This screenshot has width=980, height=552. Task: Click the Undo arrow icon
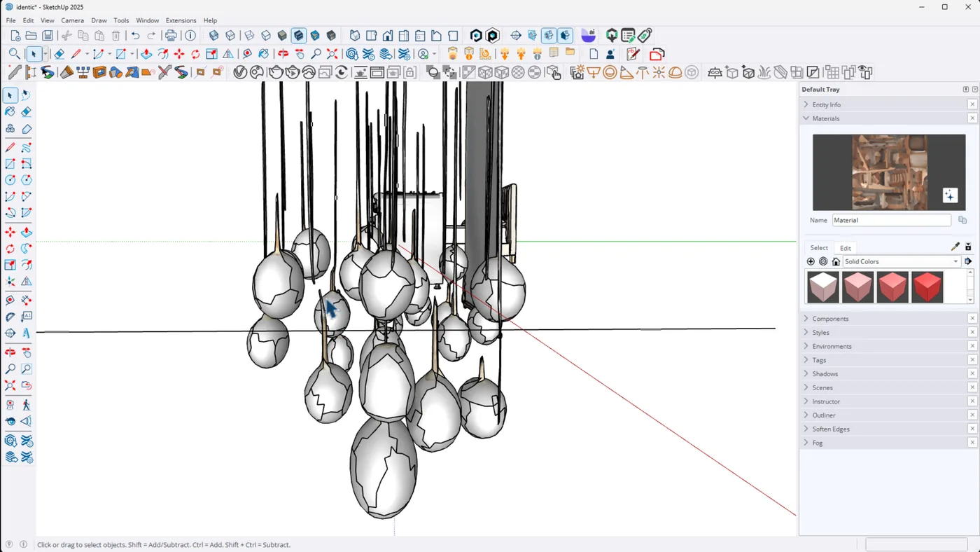(x=135, y=36)
